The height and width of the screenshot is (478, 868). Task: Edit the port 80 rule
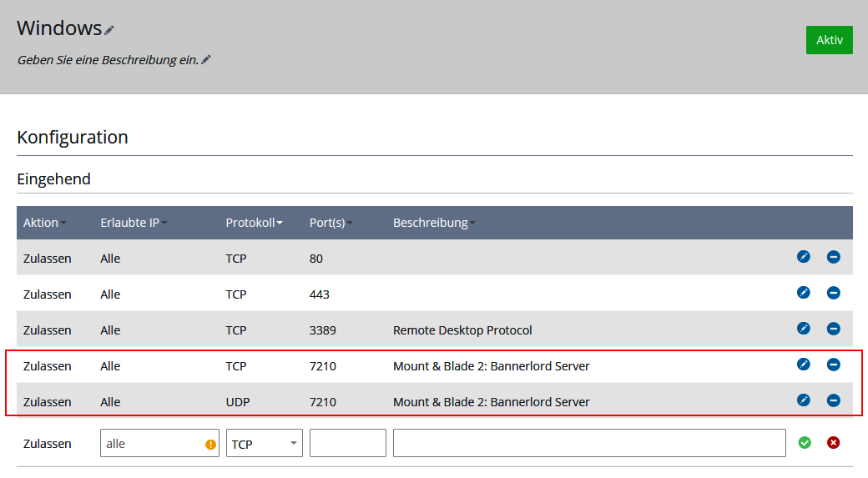(x=803, y=257)
